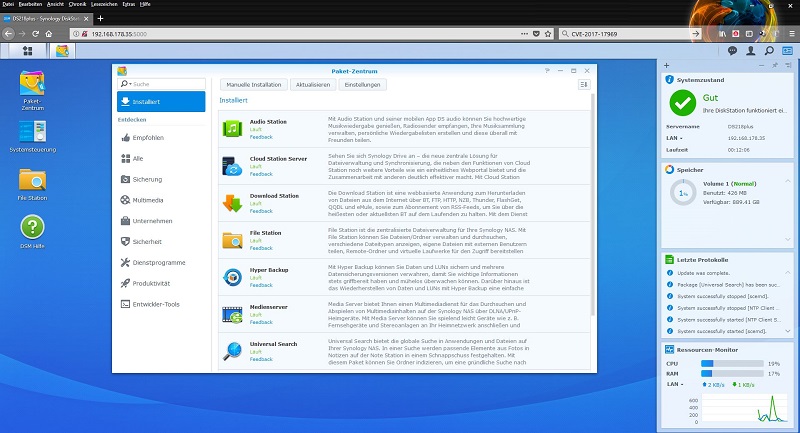Screen dimensions: 800x433
Task: Click Universal Search package icon
Action: tap(232, 351)
